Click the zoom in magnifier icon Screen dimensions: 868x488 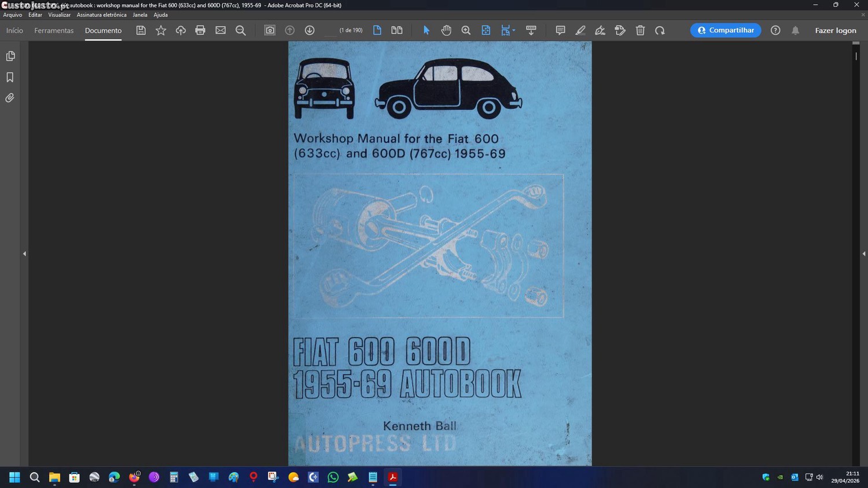pyautogui.click(x=466, y=31)
